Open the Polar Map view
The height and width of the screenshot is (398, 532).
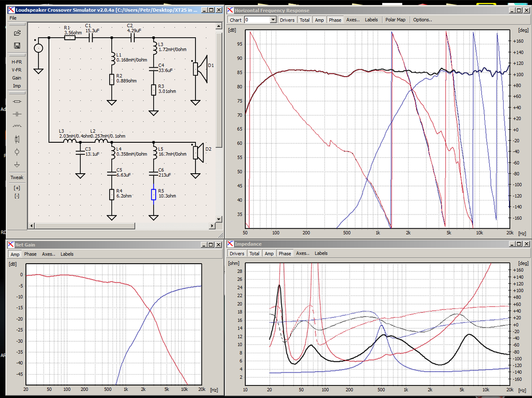395,20
